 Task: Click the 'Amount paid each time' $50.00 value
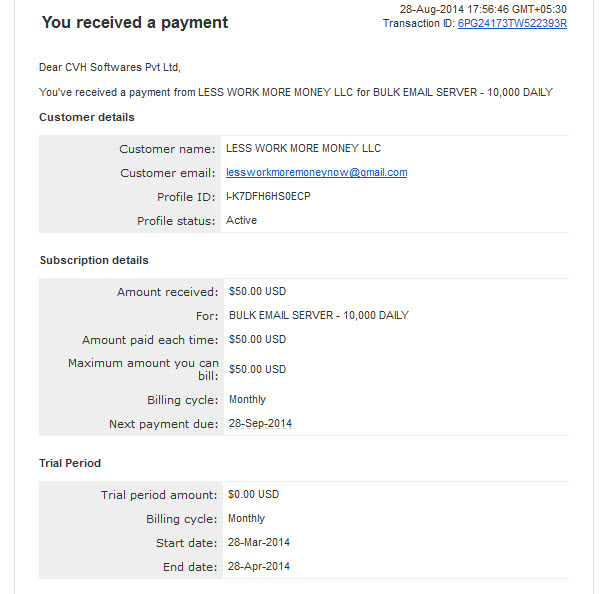coord(257,340)
